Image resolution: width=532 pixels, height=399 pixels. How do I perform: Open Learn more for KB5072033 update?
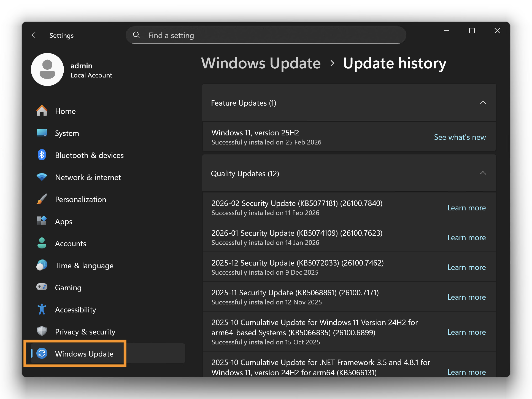point(466,267)
